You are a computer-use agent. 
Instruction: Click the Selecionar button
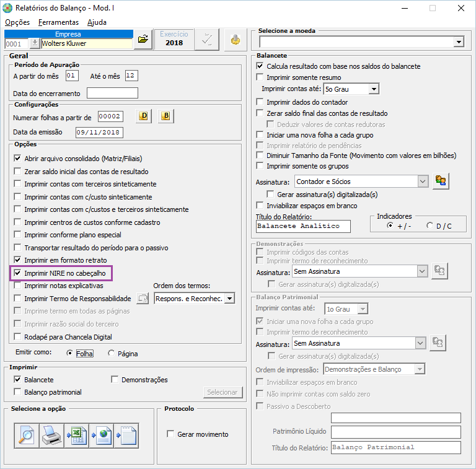click(x=223, y=392)
